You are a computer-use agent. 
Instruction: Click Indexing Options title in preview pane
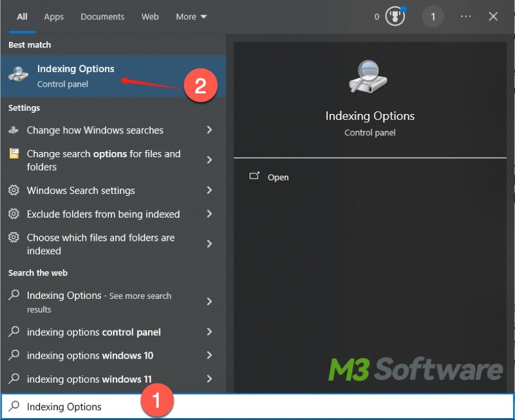point(370,116)
